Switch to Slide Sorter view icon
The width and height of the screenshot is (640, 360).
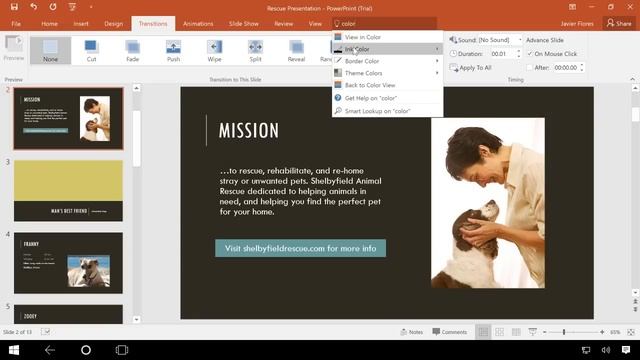(x=500, y=332)
